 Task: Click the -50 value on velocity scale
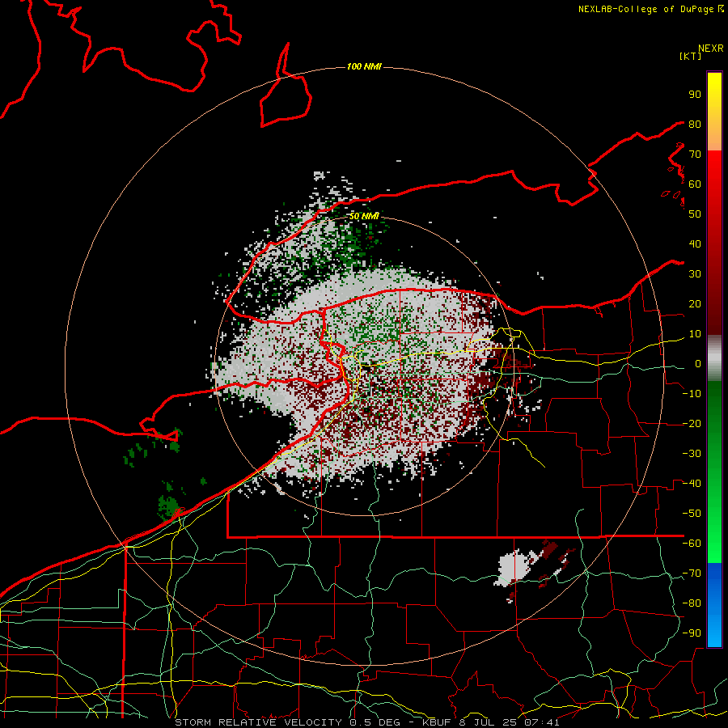point(692,514)
